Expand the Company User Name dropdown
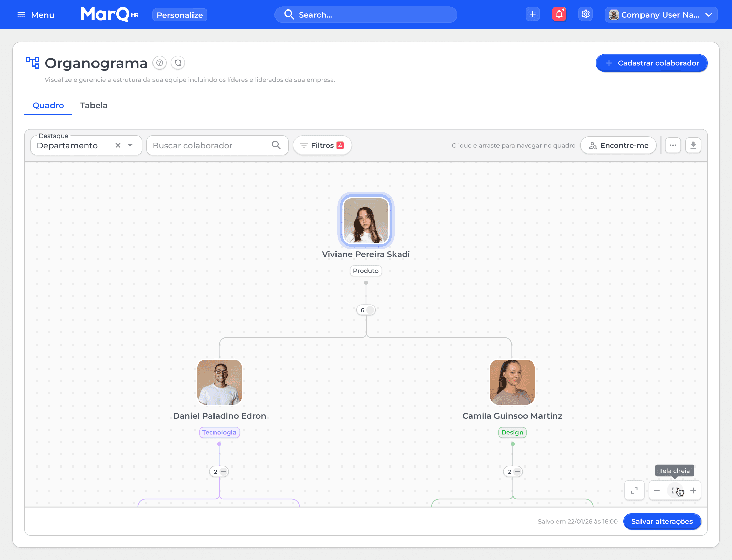Screen dimensions: 732x560 pos(661,15)
